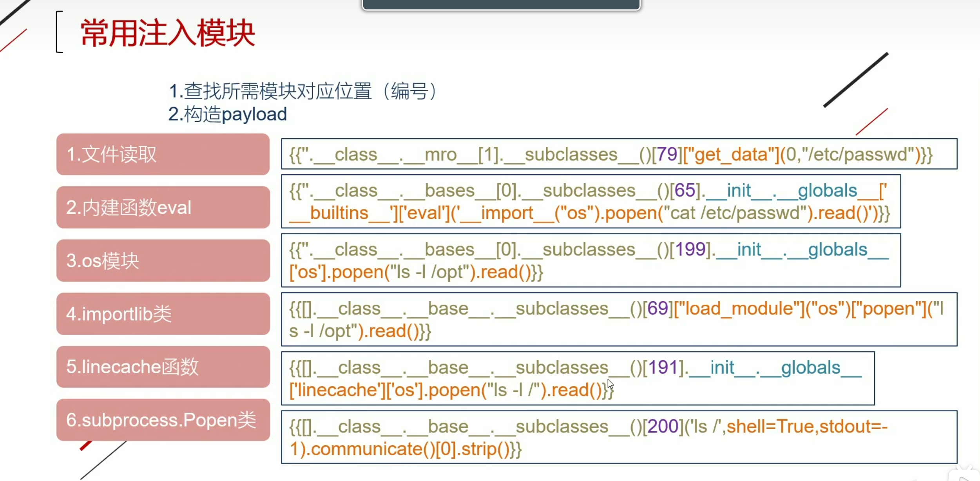Click the 5.linecache函数 pink label

coord(163,367)
